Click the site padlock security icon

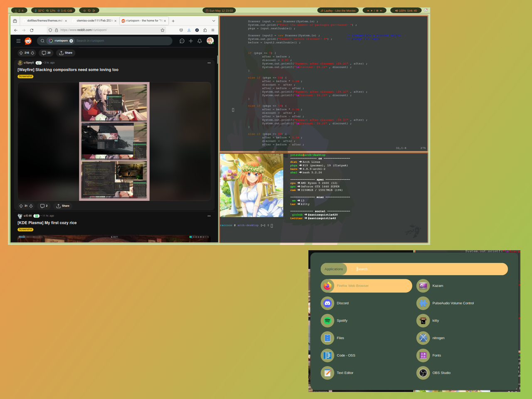[x=57, y=30]
